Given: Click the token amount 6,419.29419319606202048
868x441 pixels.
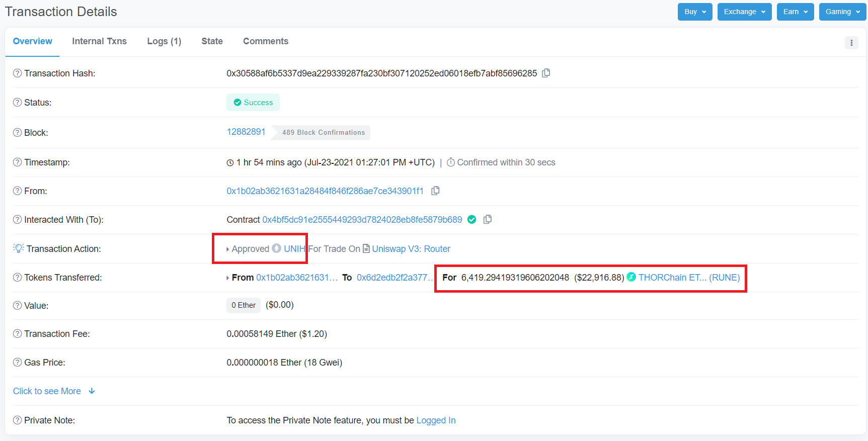Looking at the screenshot, I should [515, 278].
